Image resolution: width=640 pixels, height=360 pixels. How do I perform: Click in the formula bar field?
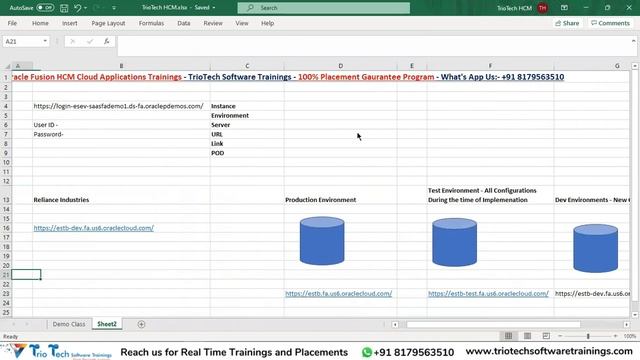click(373, 46)
